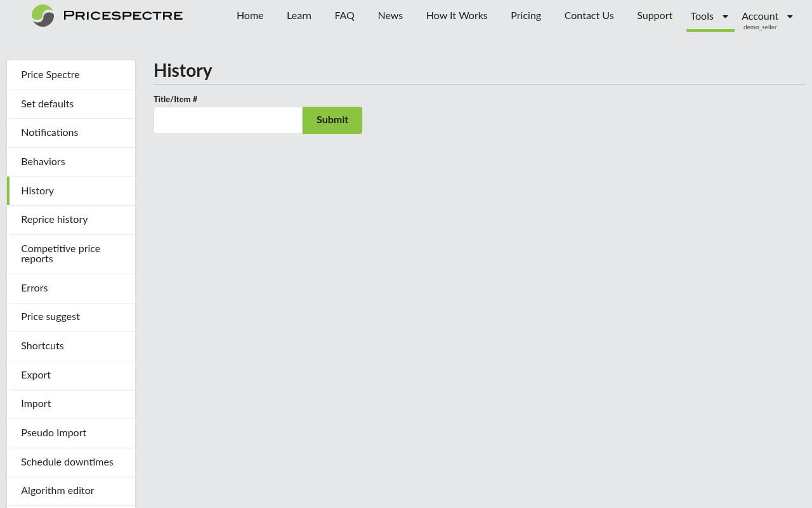The width and height of the screenshot is (812, 508).
Task: Click the PriceSpectre logo icon
Action: (x=42, y=15)
